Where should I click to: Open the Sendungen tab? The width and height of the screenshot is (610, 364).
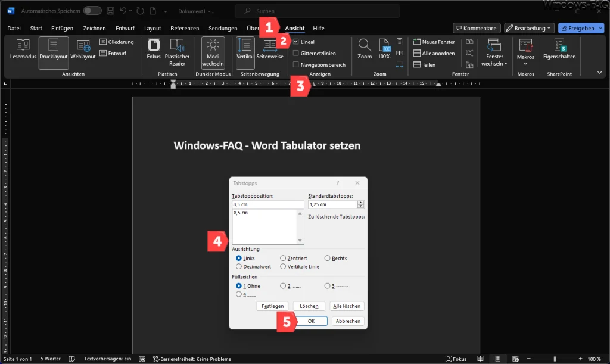[x=223, y=28]
